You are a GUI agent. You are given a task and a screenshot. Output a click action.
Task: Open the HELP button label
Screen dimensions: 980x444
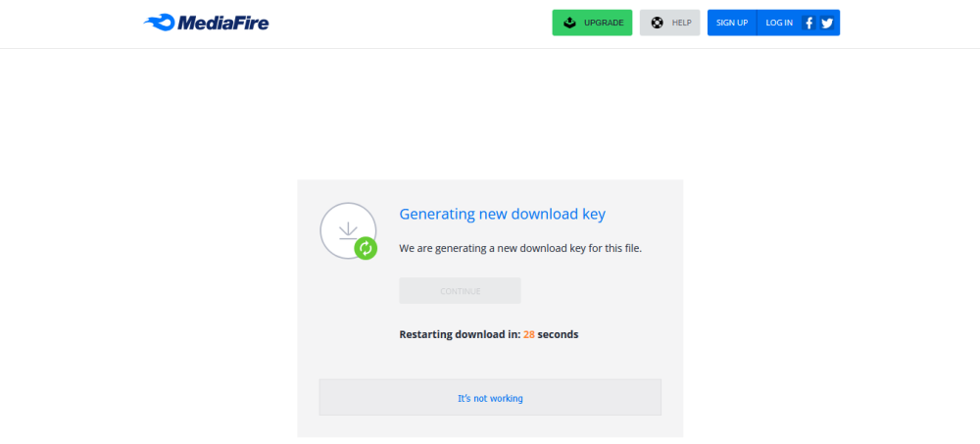tap(681, 23)
